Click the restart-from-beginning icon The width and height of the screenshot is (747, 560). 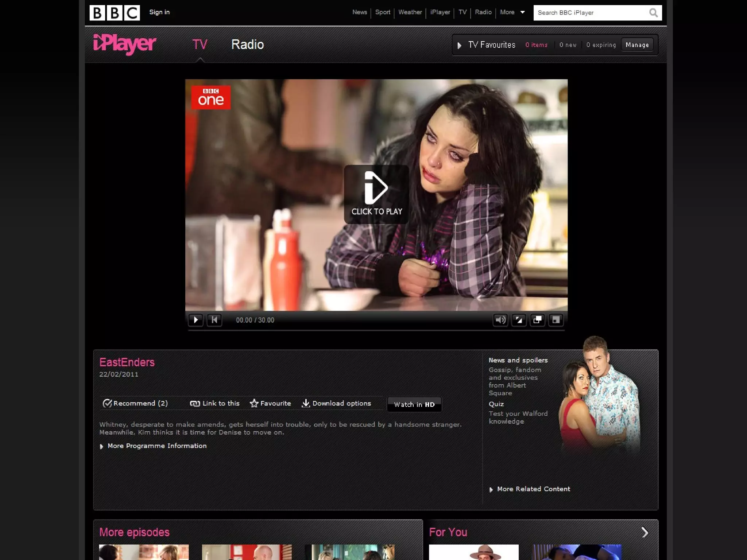tap(214, 320)
